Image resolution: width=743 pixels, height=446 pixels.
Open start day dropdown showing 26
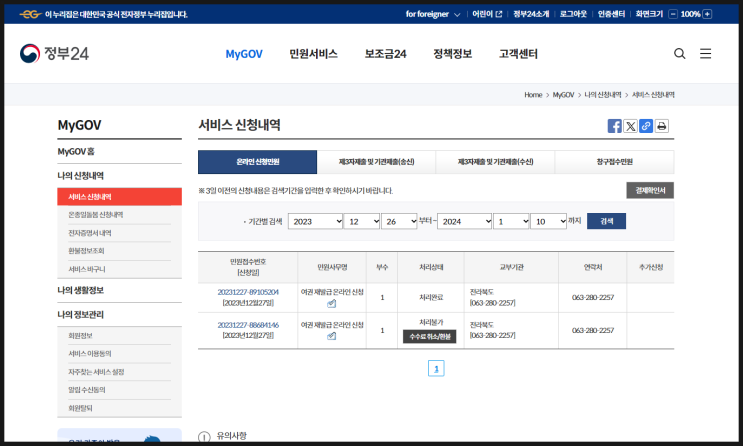click(x=399, y=221)
